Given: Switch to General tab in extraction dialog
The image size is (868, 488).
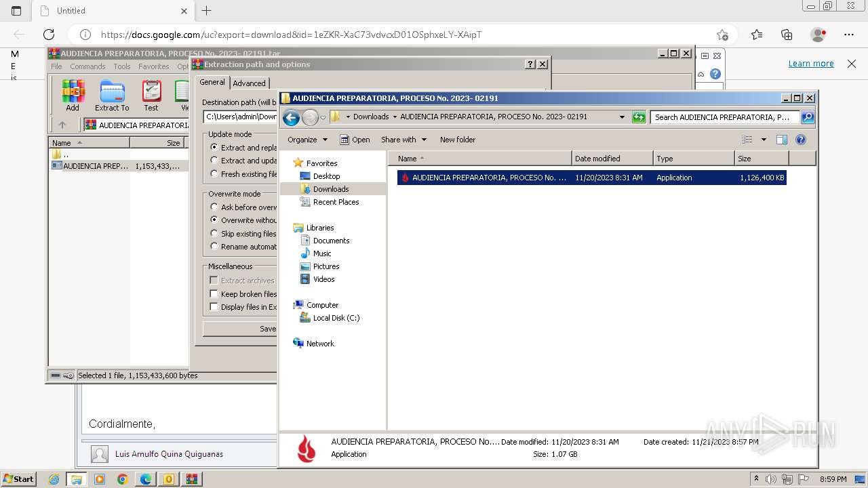Looking at the screenshot, I should point(212,82).
